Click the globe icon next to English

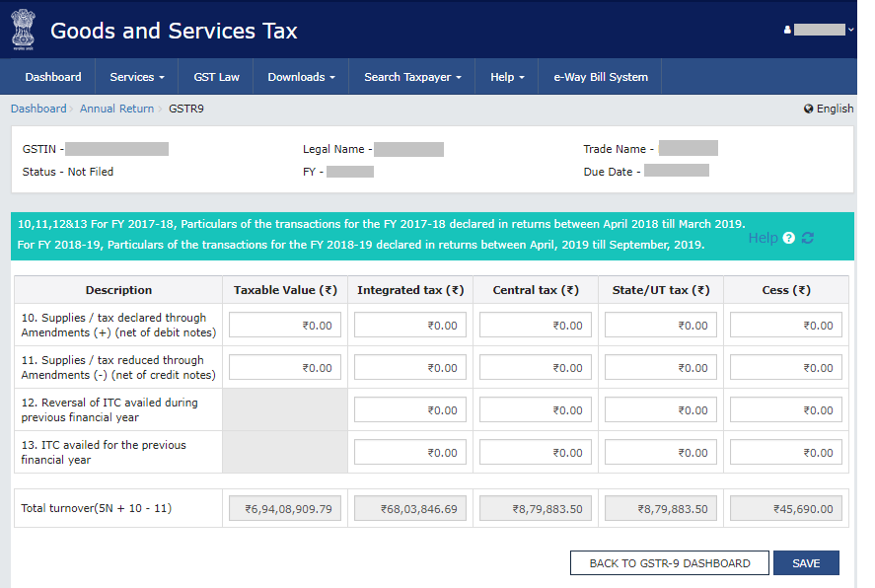809,109
